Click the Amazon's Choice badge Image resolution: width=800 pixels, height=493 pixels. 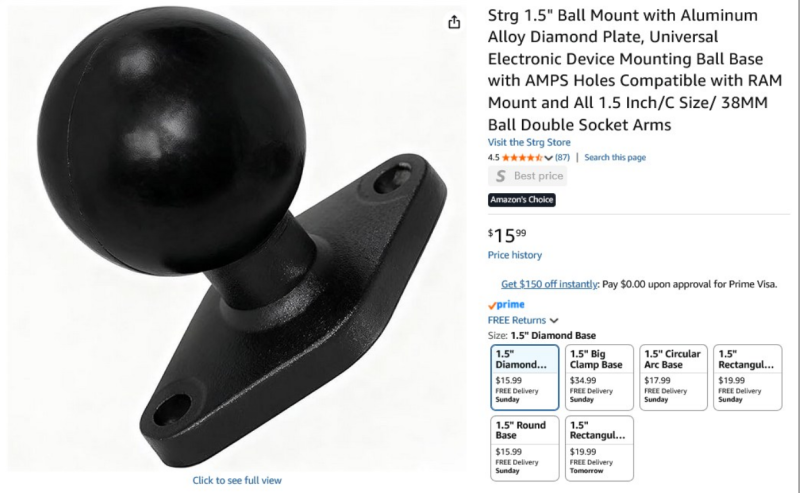point(521,200)
